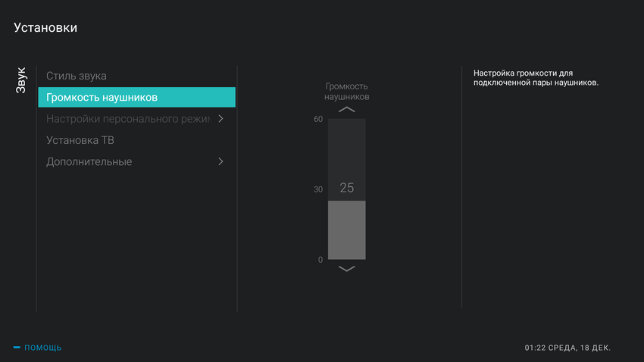Screen dimensions: 644x362
Task: Click the Установки page title
Action: [45, 28]
